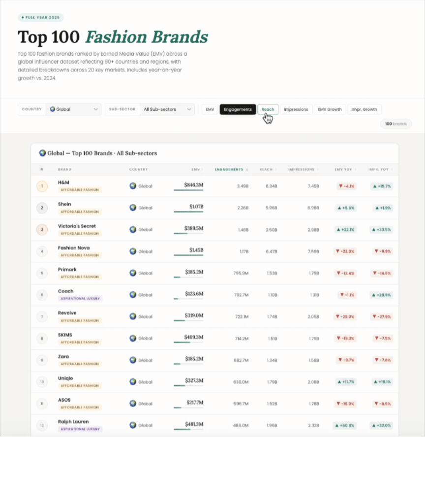
Task: Sort by the EMV YOY column header
Action: tap(345, 169)
